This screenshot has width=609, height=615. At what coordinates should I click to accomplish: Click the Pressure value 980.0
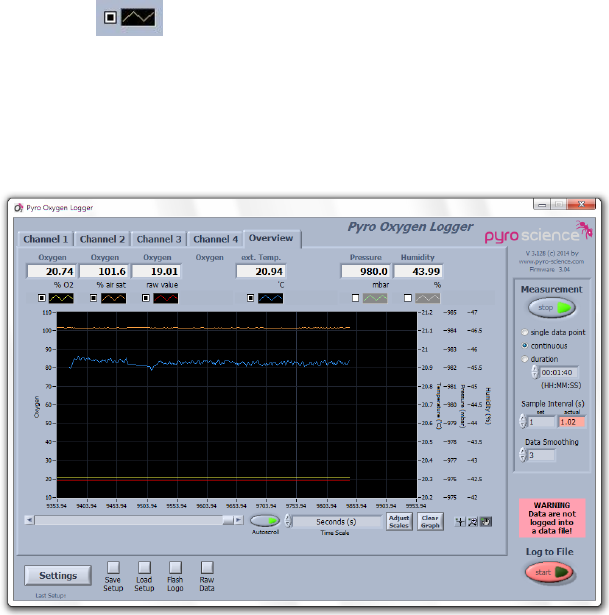(x=365, y=271)
